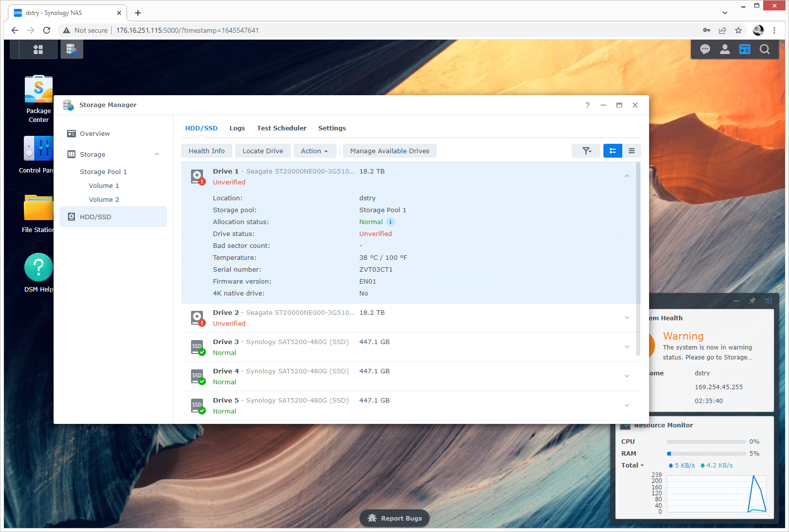Switch to the Test Scheduler tab
The height and width of the screenshot is (532, 789).
point(281,128)
